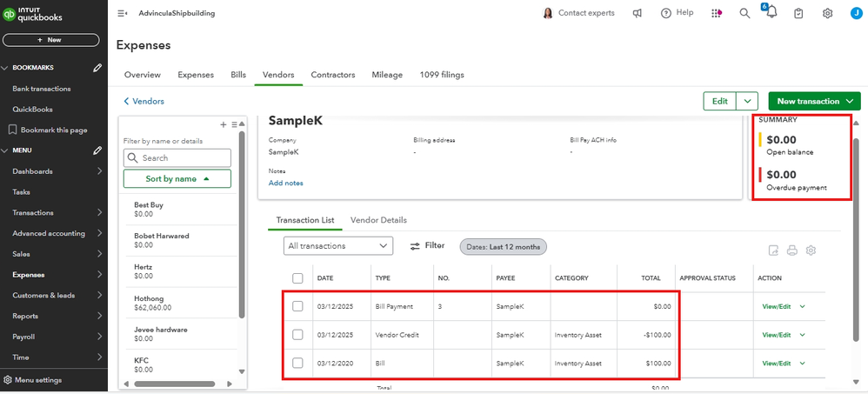Open the apps grid launcher
The height and width of the screenshot is (394, 868).
pyautogui.click(x=717, y=13)
